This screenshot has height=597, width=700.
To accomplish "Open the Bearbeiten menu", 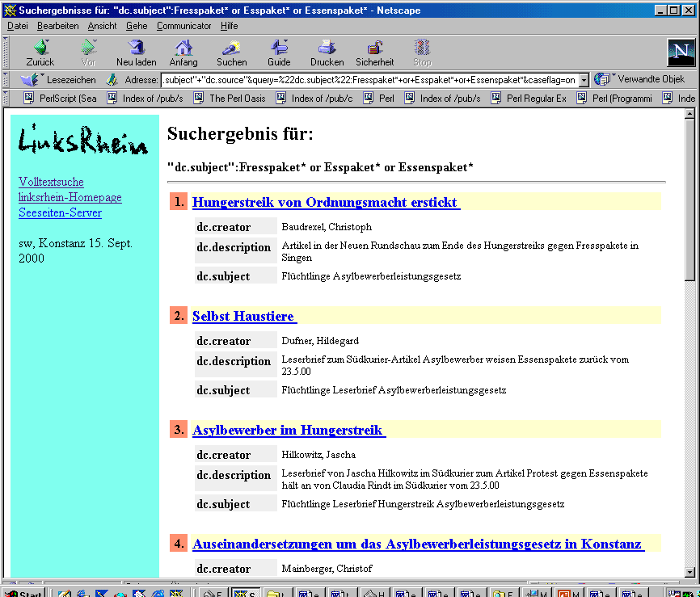I will coord(57,26).
